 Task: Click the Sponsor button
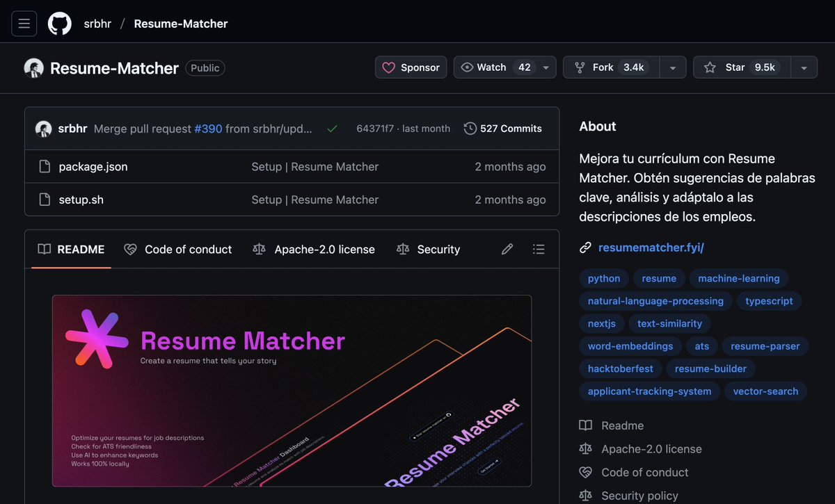click(411, 67)
